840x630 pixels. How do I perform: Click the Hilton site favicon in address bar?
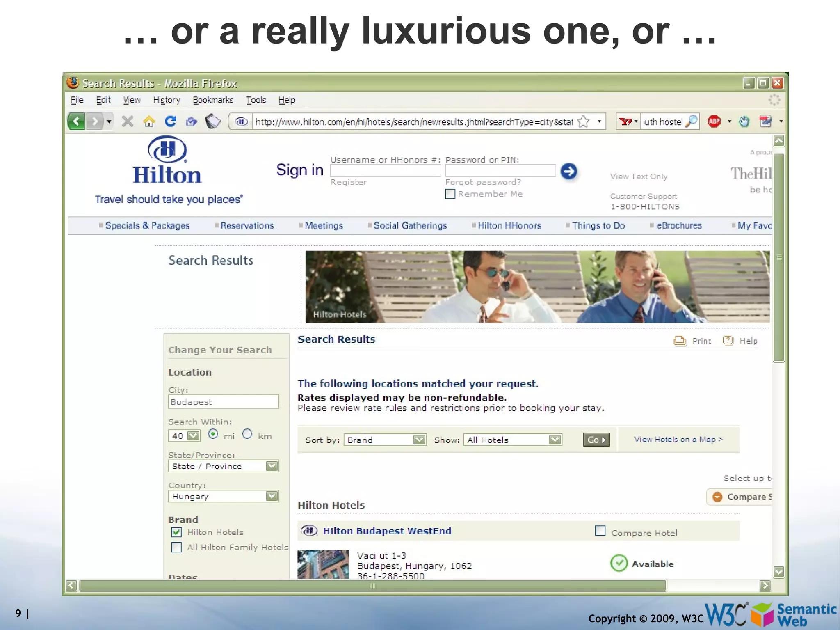(241, 122)
